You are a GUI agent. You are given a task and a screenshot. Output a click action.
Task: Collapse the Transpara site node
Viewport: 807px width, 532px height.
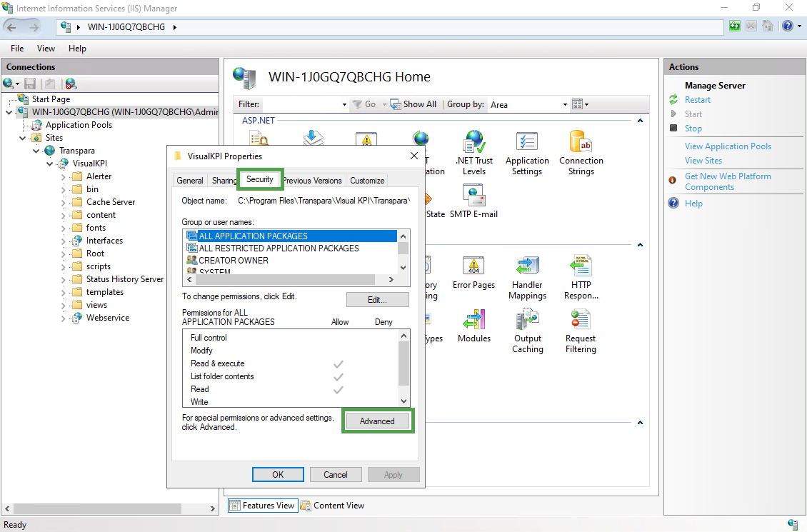pos(36,151)
